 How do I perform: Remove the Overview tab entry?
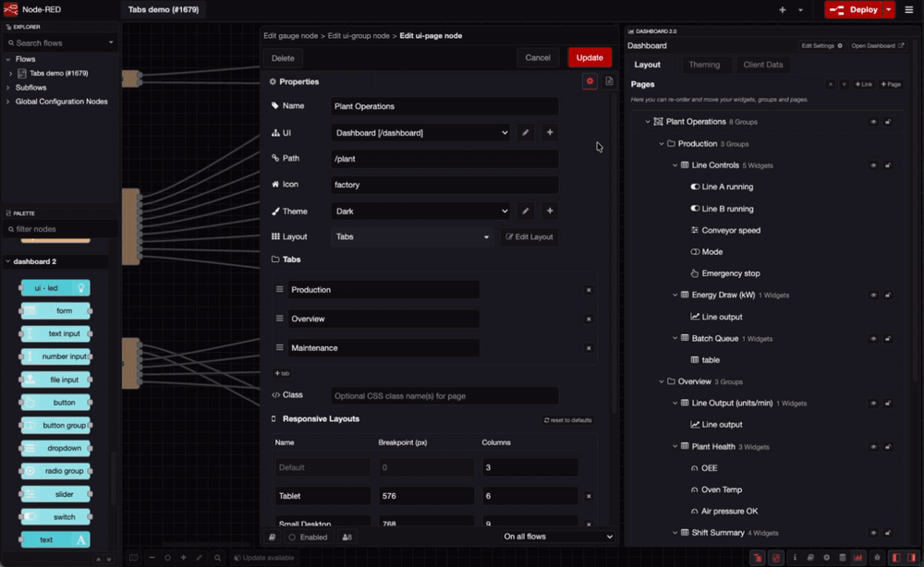(588, 320)
